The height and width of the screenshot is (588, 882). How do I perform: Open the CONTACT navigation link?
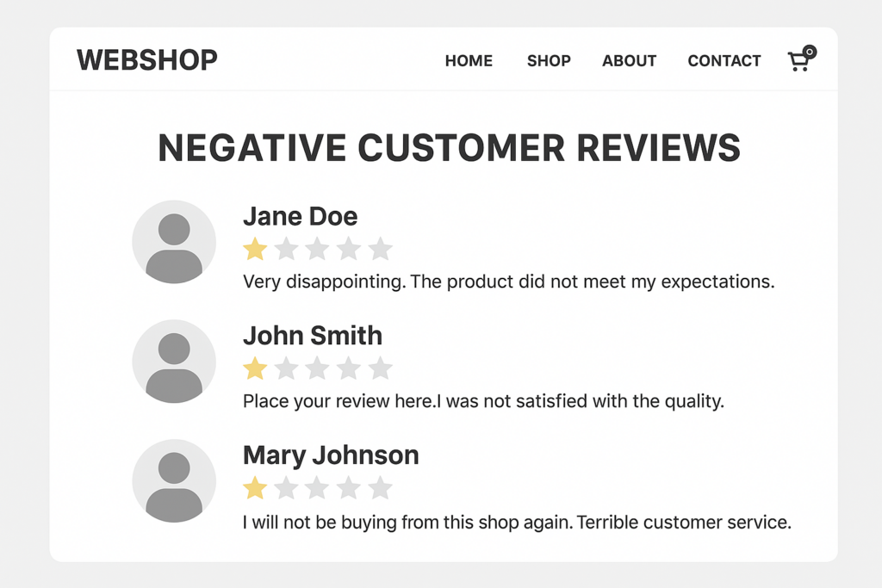(724, 61)
